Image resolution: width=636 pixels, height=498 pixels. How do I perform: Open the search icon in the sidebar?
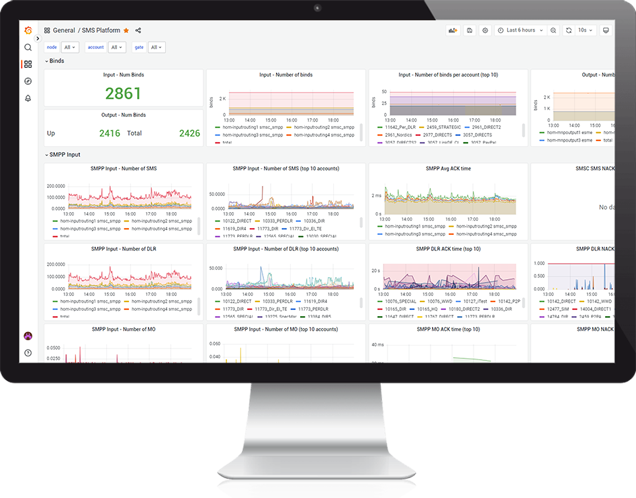[28, 47]
